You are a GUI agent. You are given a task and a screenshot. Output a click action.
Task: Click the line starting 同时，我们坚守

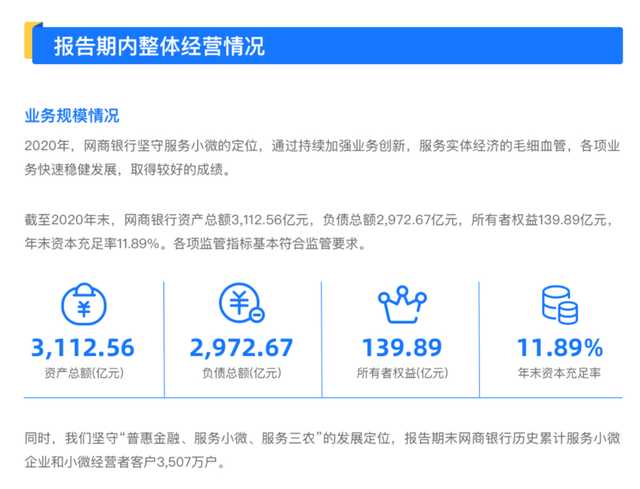[322, 438]
